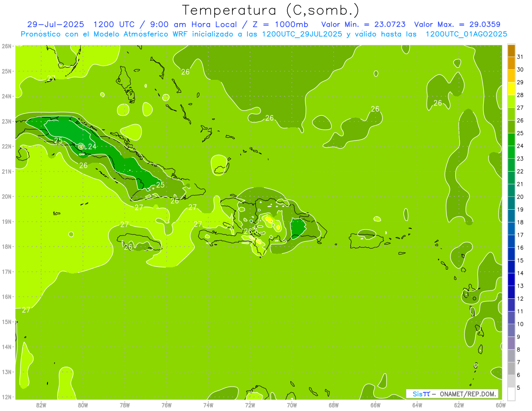The width and height of the screenshot is (532, 411).
Task: Click the colorbar legend value "30"
Action: pos(520,70)
